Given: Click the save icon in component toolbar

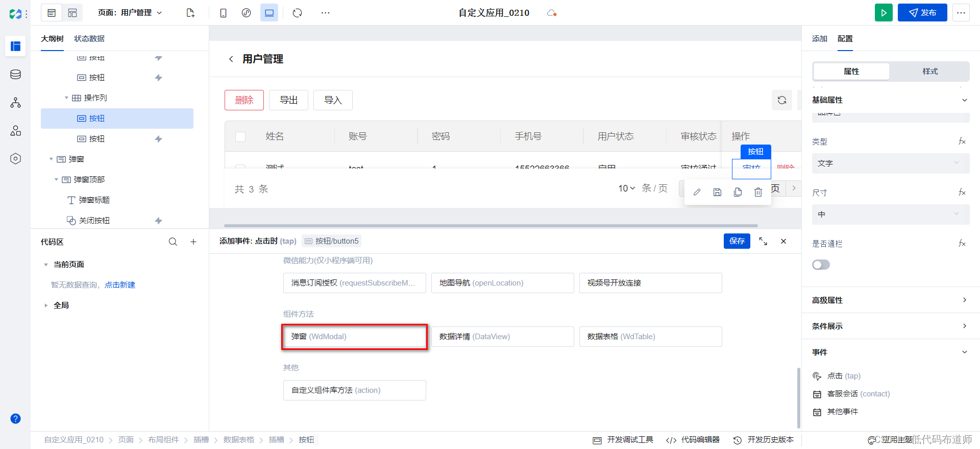Looking at the screenshot, I should (x=717, y=192).
